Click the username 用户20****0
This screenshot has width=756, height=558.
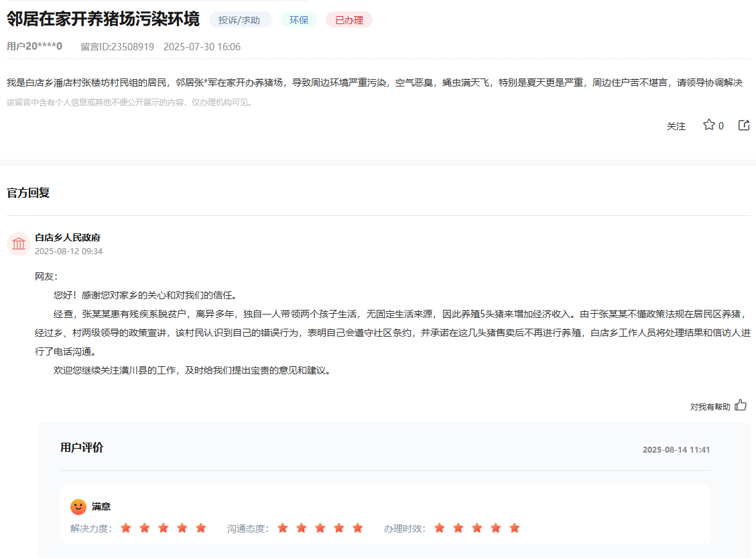coord(34,46)
